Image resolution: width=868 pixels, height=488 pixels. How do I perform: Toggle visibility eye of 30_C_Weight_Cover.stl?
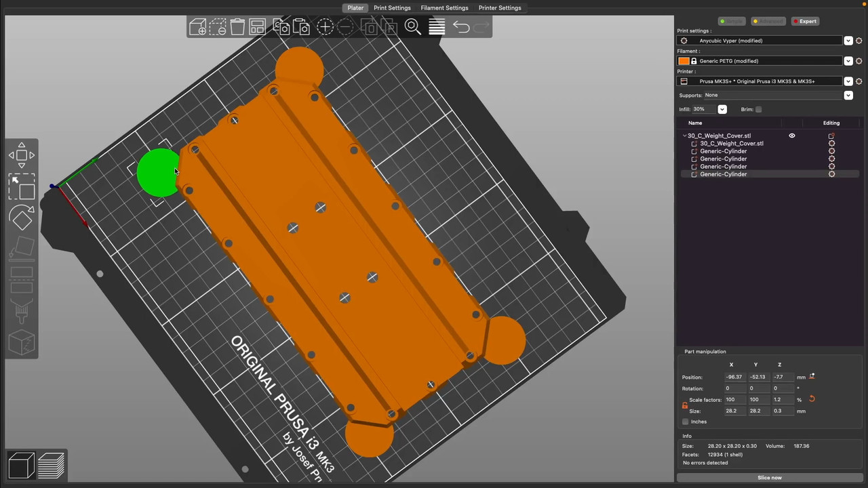(x=791, y=136)
